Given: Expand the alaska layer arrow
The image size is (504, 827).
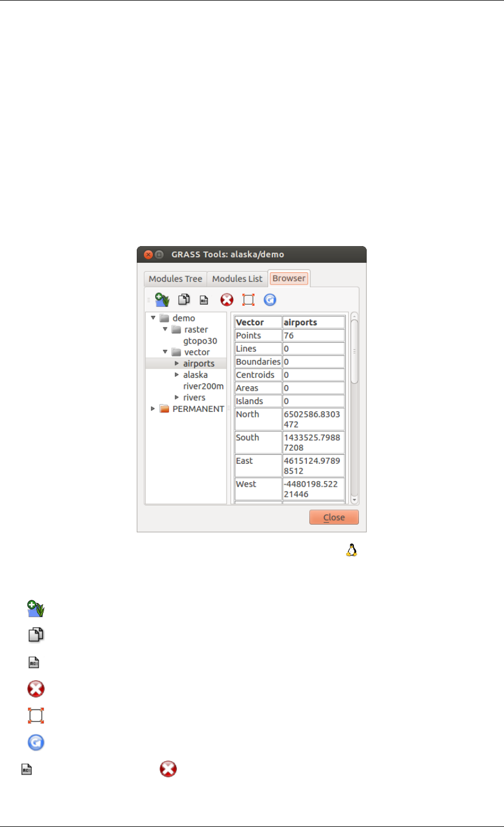Looking at the screenshot, I should (x=177, y=374).
